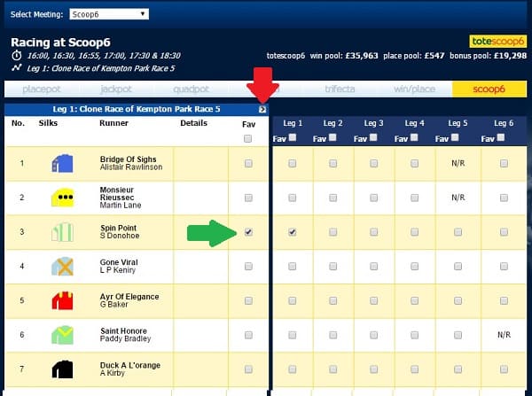532x396 pixels.
Task: Click Saint Honore green silks icon
Action: 62,335
